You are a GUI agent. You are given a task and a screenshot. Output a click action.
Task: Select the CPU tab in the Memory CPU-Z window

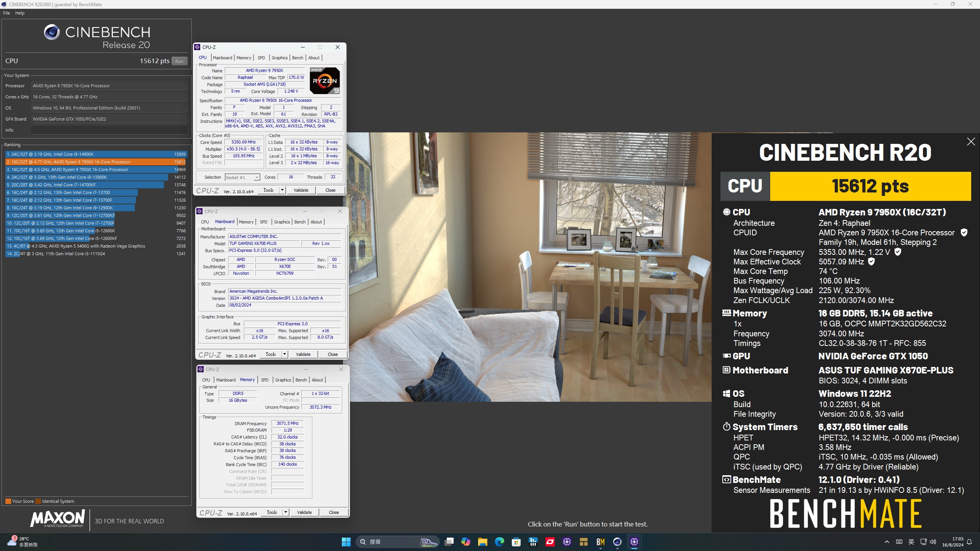tap(206, 380)
